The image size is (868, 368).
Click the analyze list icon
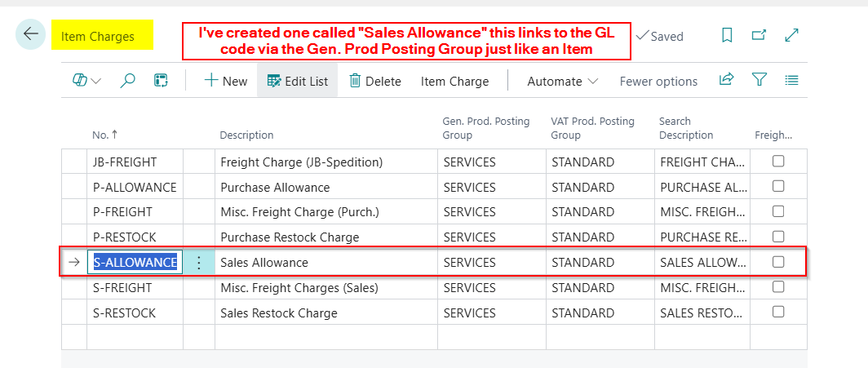click(161, 81)
